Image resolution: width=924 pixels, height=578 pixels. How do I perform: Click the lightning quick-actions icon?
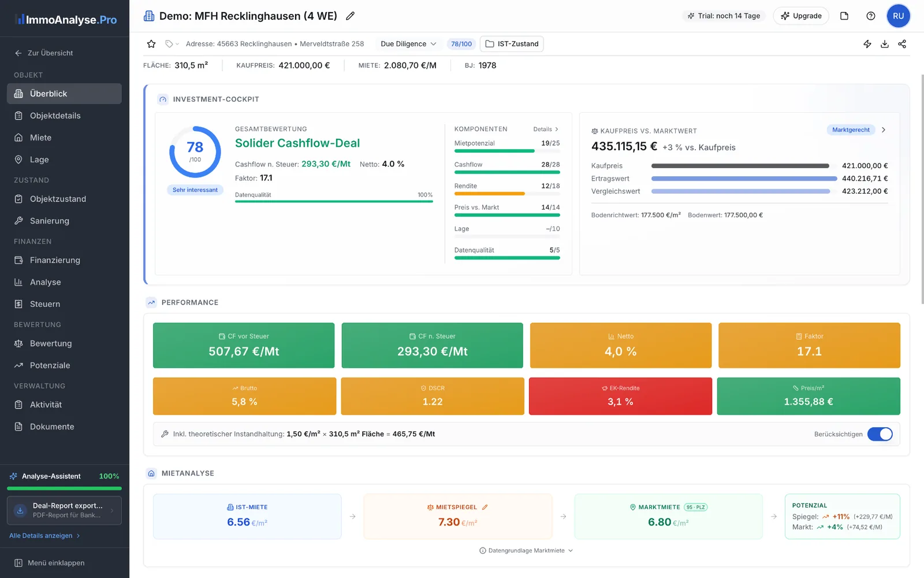point(867,43)
